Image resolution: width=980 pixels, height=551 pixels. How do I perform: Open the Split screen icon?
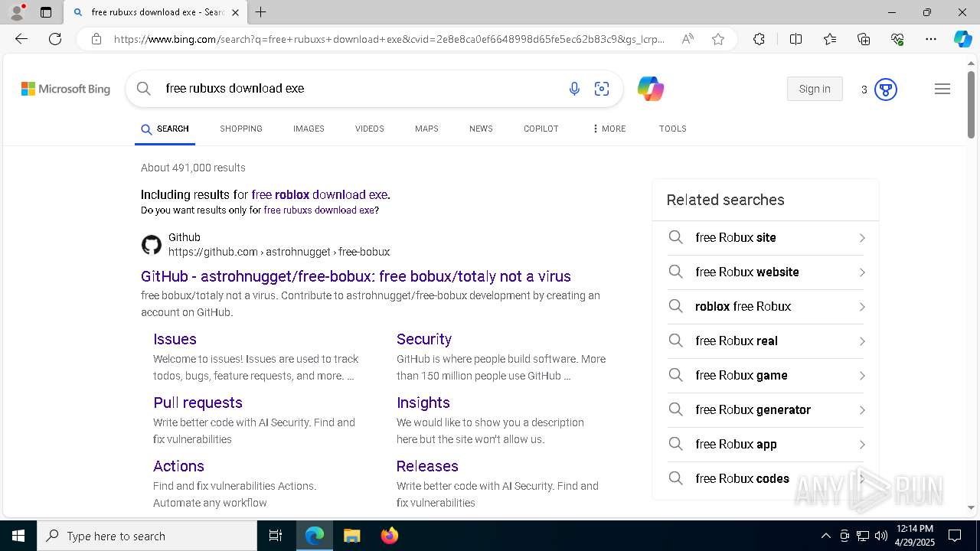click(x=795, y=39)
